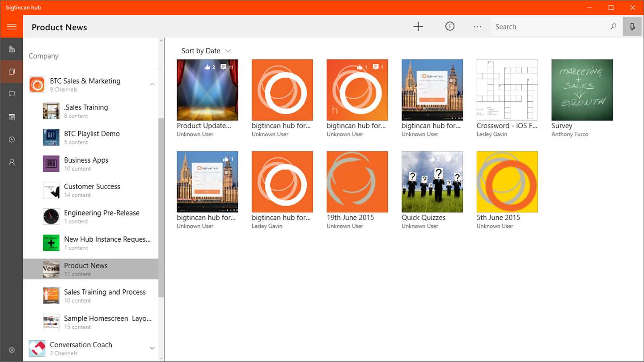Click the Engineering Pre-Release gauge icon
The width and height of the screenshot is (644, 362).
coord(51,216)
